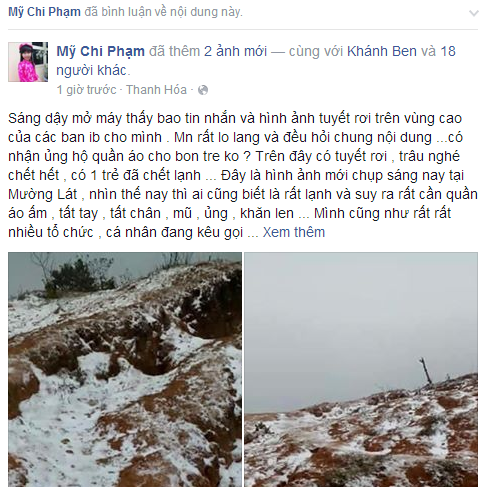Click the public globe privacy icon
This screenshot has width=490, height=487.
tap(203, 90)
